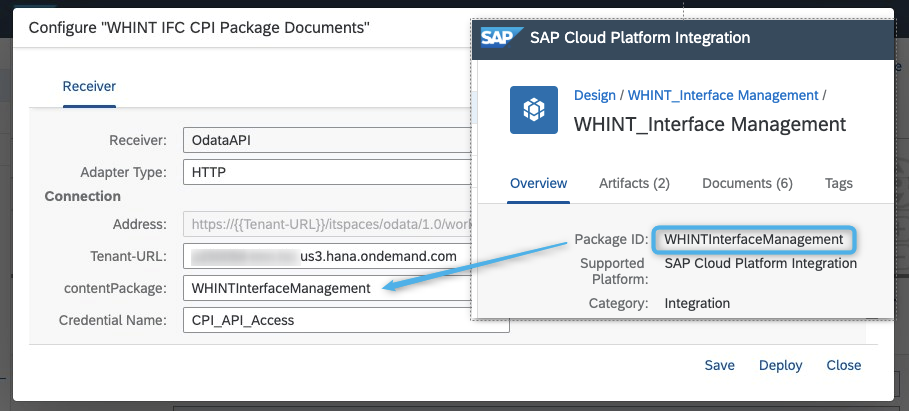909x411 pixels.
Task: Click the Save button
Action: point(719,365)
